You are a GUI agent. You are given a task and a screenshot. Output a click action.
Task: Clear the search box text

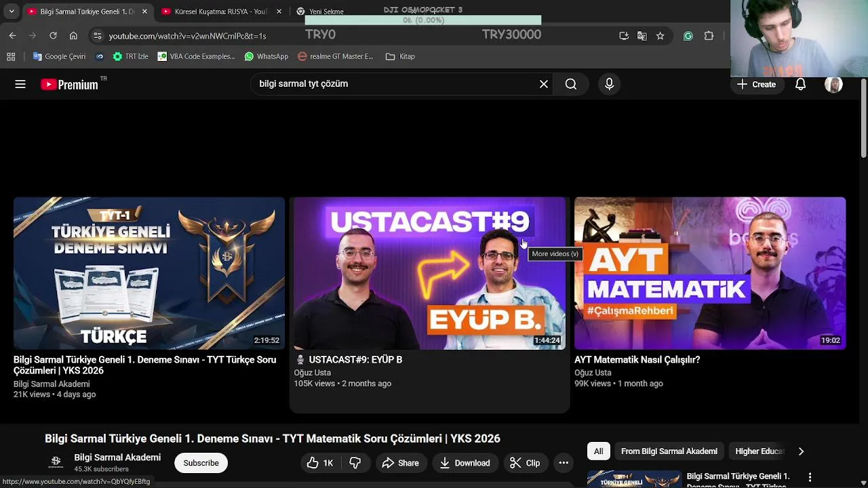[543, 84]
